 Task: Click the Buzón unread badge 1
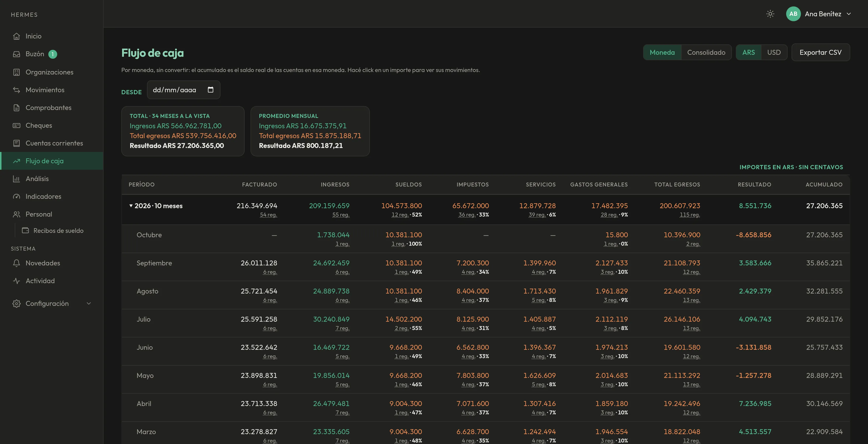tap(53, 54)
